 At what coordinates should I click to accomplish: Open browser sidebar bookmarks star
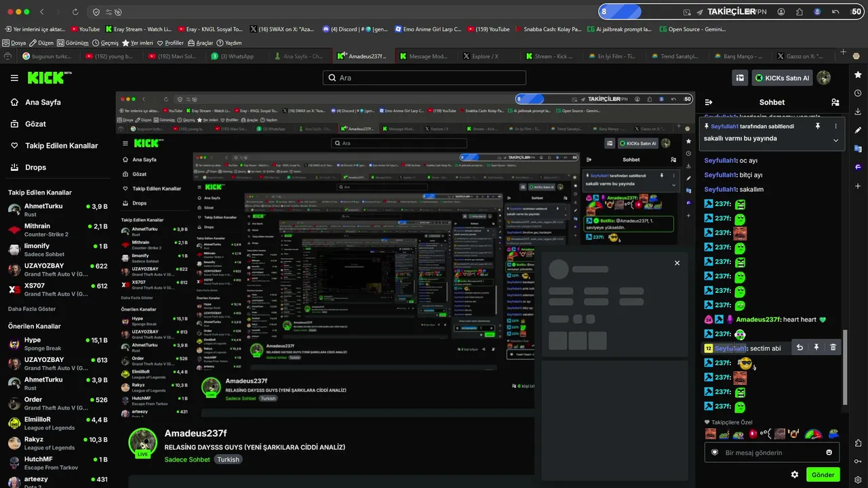858,75
